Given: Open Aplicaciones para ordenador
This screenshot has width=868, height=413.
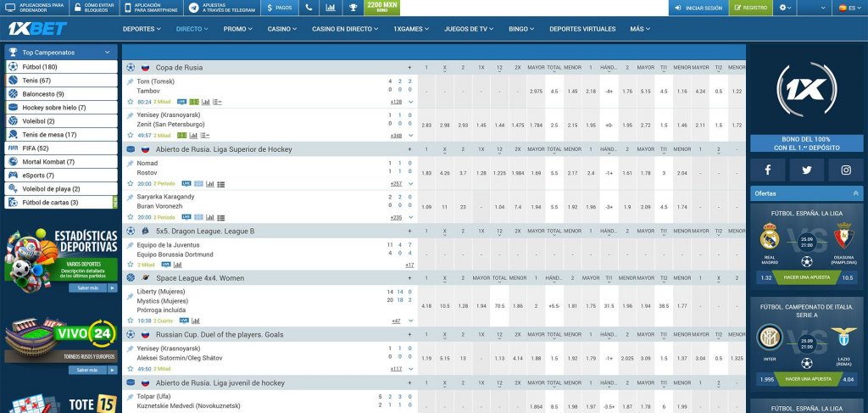Looking at the screenshot, I should 35,8.
